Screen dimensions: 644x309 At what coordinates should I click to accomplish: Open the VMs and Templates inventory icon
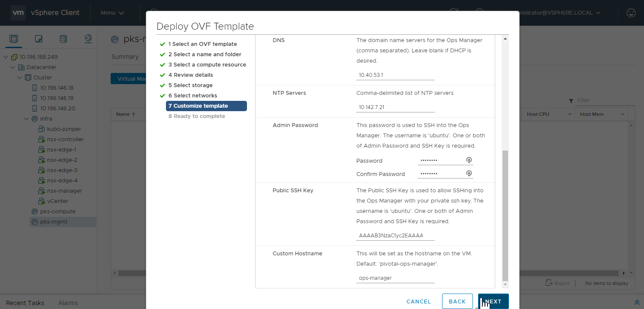[x=39, y=39]
